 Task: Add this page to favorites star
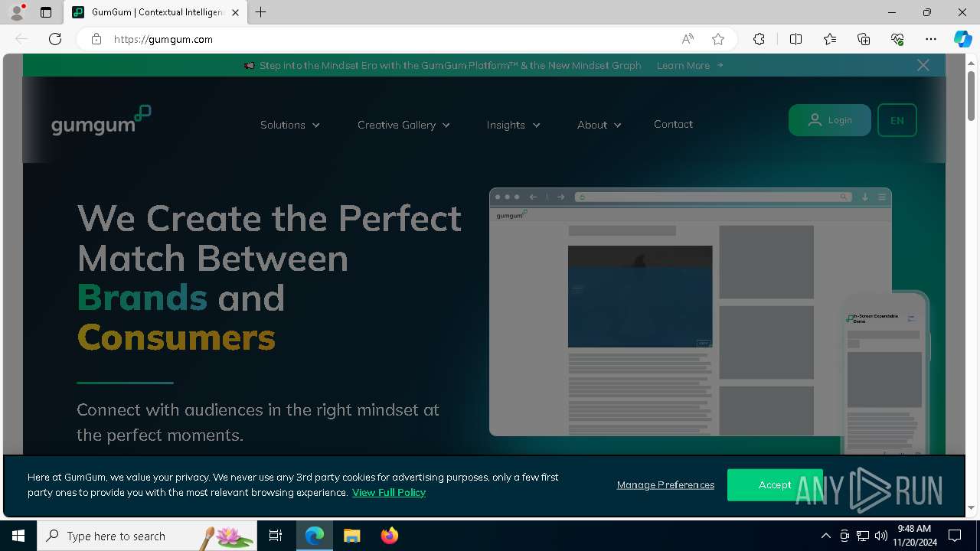point(718,39)
